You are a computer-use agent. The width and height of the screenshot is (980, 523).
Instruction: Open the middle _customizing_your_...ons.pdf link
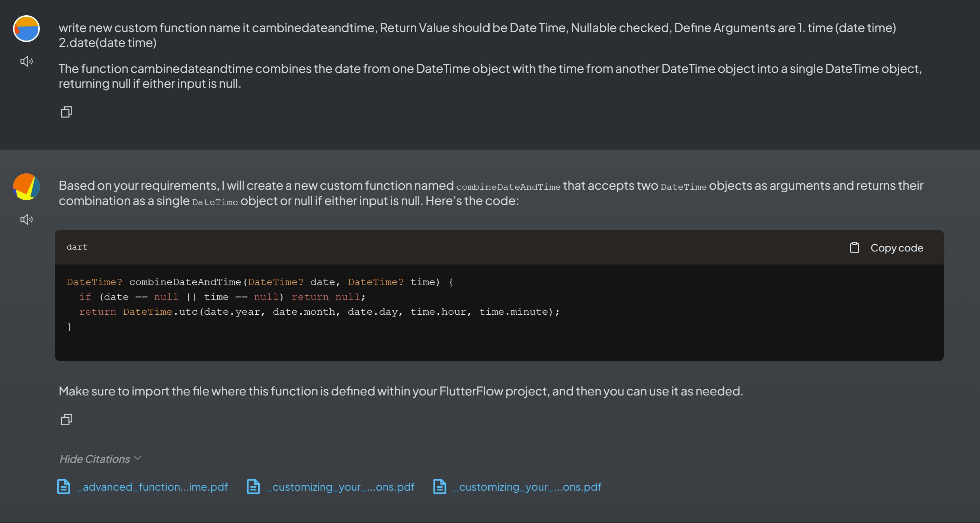[x=340, y=487]
